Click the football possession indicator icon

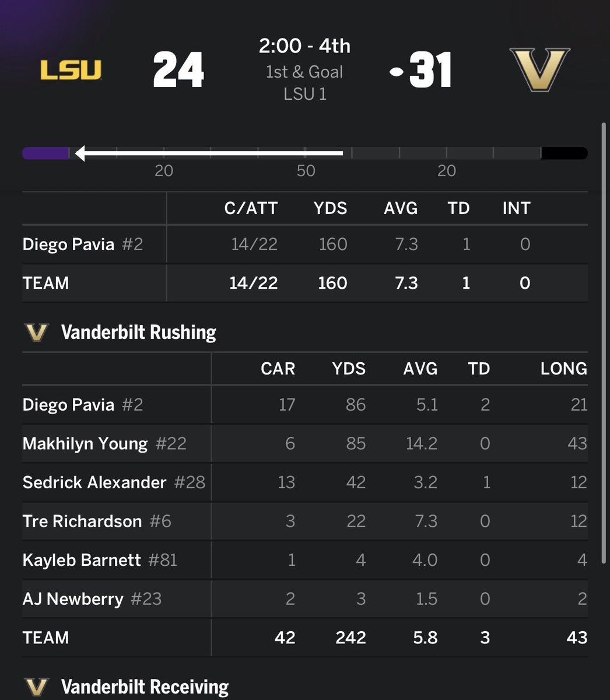pos(397,72)
